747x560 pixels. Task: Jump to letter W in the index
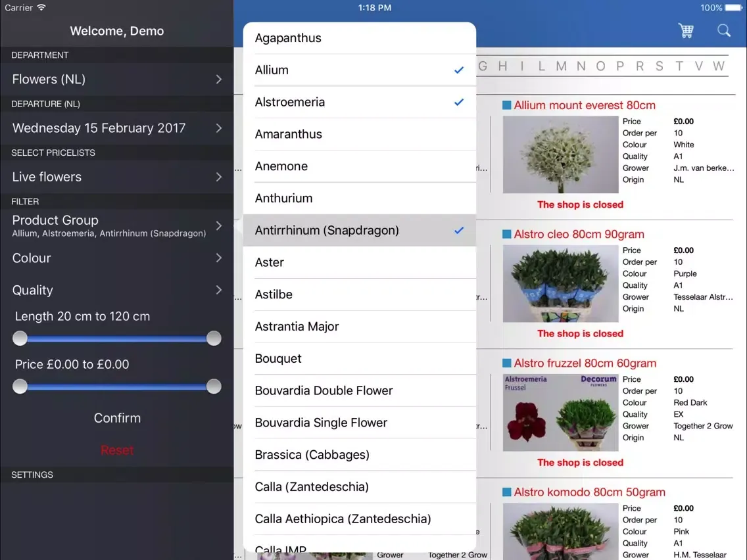point(719,66)
